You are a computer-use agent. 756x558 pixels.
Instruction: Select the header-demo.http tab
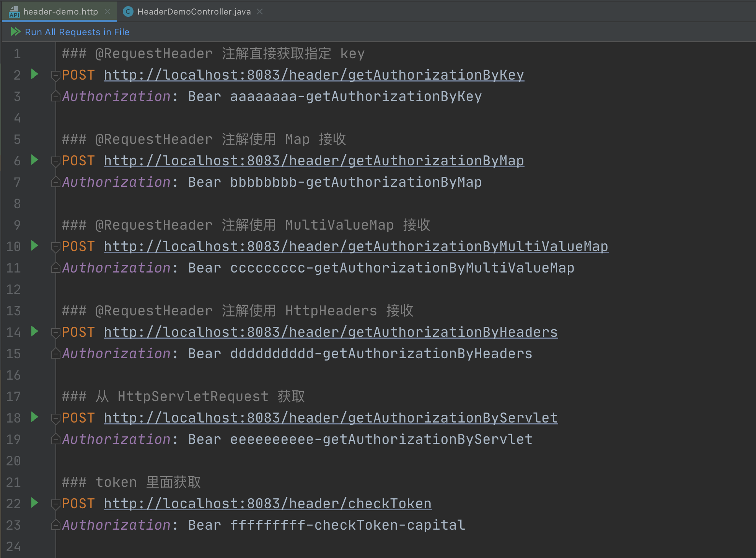60,12
